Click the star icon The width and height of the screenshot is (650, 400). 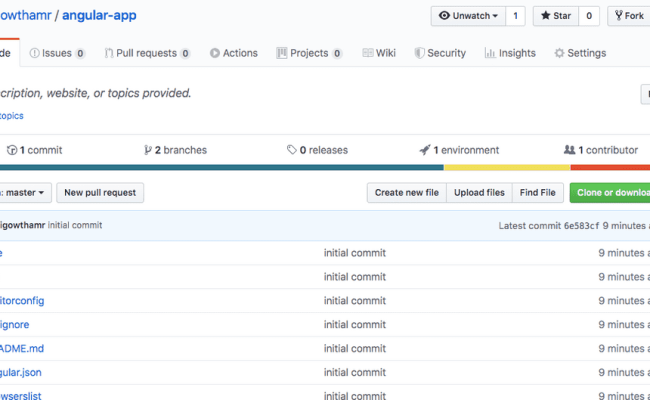click(546, 16)
